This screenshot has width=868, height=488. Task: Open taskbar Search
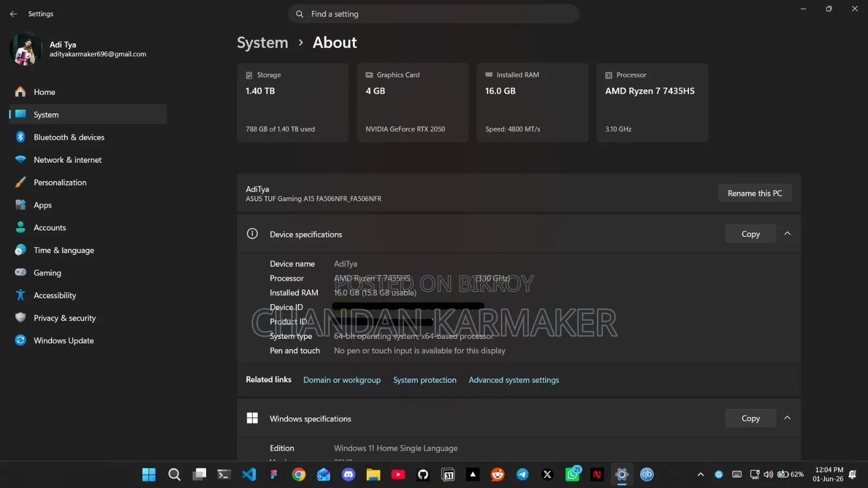coord(174,475)
